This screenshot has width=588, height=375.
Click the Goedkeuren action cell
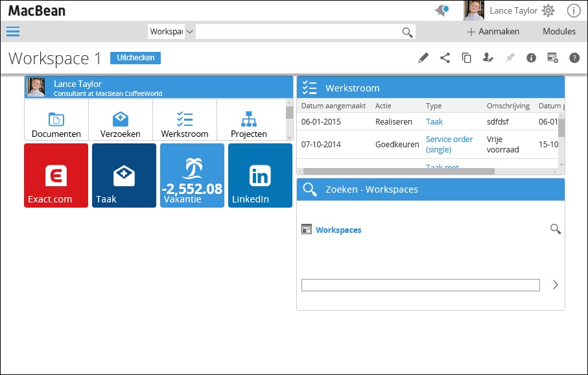397,145
